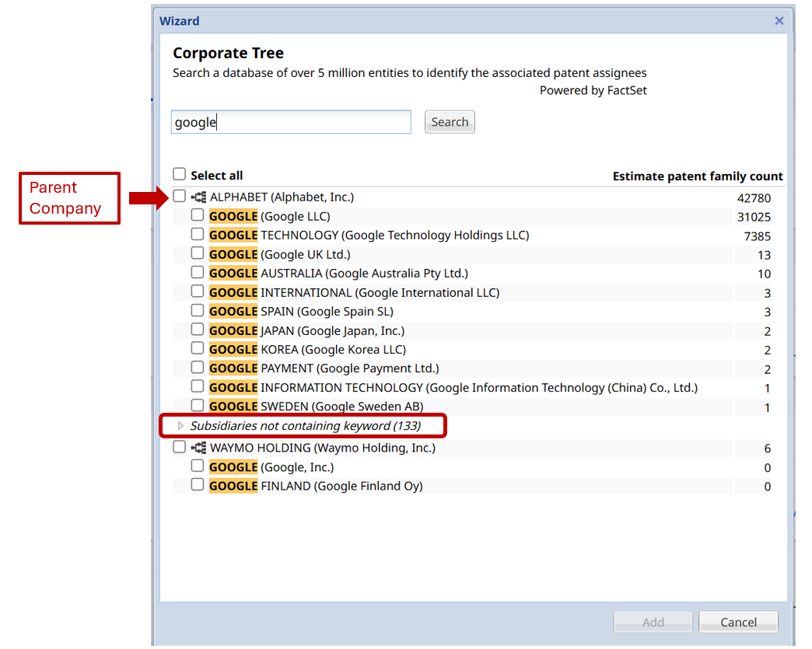This screenshot has width=812, height=649.
Task: Click the 42780 patent family count
Action: click(x=754, y=198)
